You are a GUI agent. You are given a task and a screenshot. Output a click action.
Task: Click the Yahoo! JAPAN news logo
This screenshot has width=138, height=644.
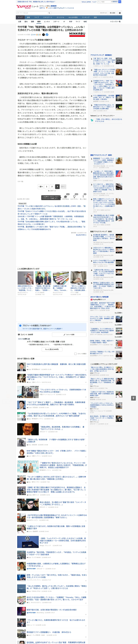tap(28, 7)
